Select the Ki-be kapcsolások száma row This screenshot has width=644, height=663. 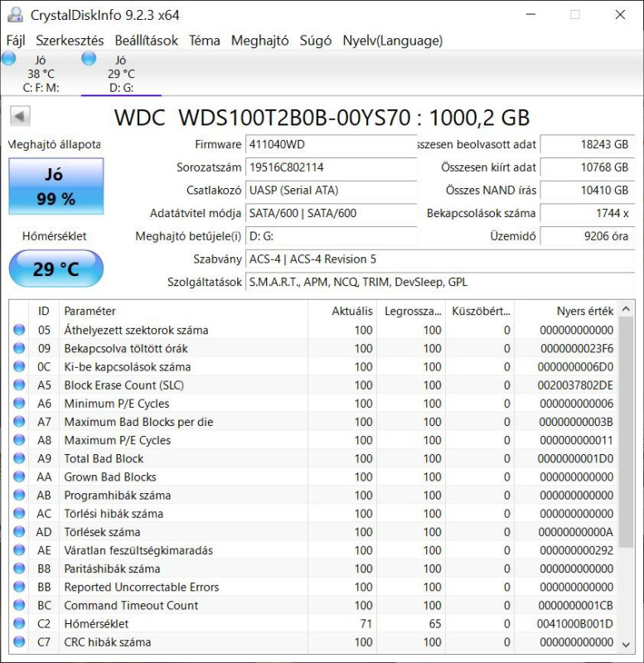coord(313,366)
